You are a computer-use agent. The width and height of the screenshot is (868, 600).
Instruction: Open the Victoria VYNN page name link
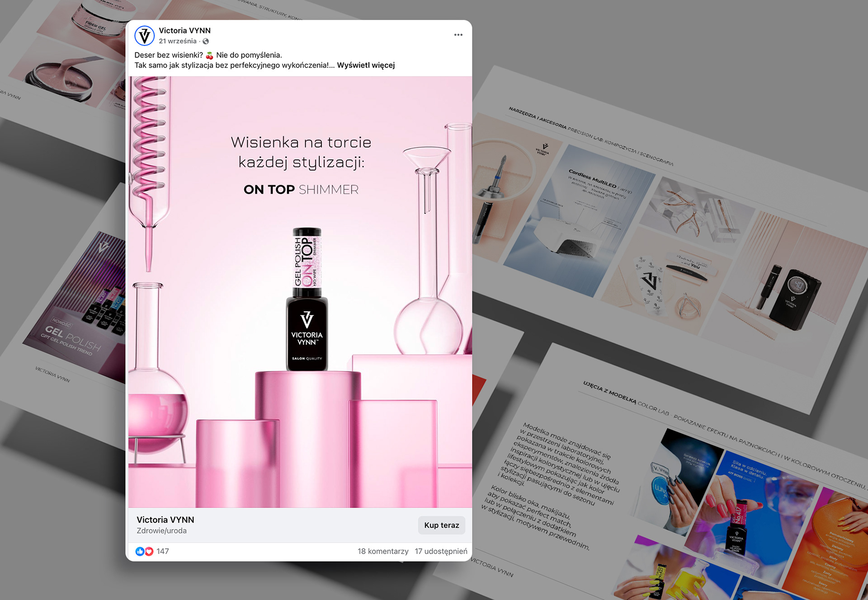pyautogui.click(x=184, y=31)
